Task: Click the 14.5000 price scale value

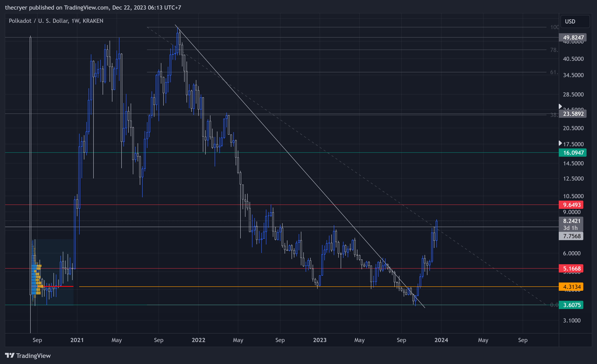Action: pos(573,163)
